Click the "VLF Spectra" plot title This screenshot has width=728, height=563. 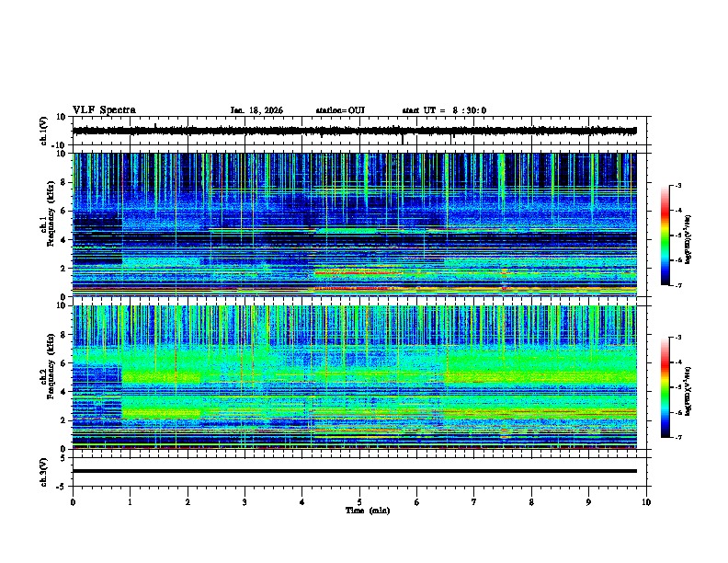pos(104,110)
